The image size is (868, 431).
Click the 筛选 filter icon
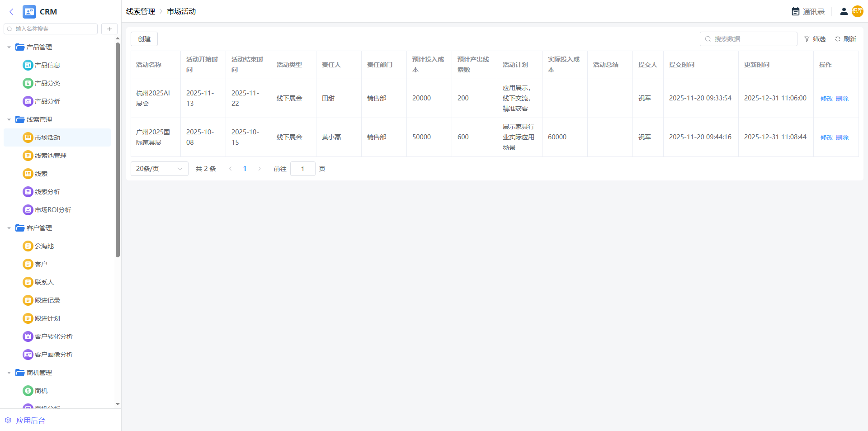click(x=807, y=39)
